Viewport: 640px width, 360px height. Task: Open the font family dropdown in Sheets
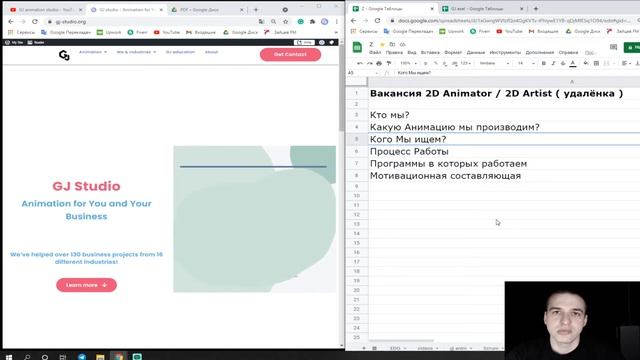tap(494, 63)
